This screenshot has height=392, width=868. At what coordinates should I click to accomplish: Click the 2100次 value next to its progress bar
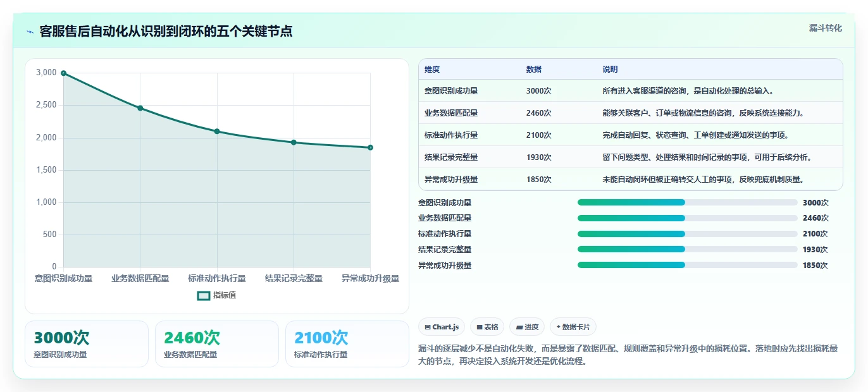[x=815, y=234]
